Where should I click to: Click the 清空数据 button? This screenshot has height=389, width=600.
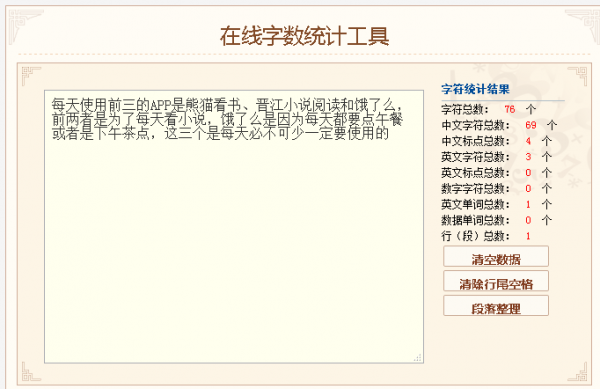coord(496,256)
